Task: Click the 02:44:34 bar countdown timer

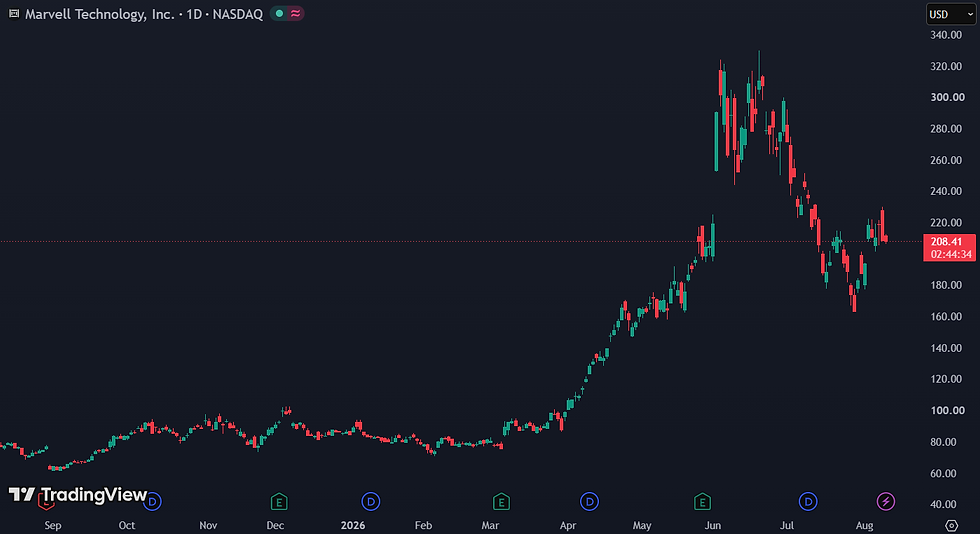Action: point(951,254)
